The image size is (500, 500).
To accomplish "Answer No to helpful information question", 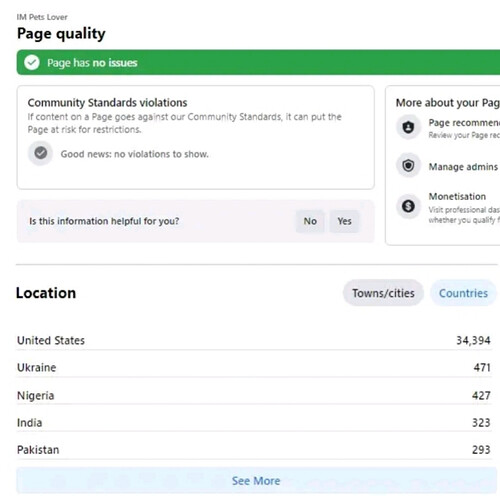I will (x=310, y=221).
